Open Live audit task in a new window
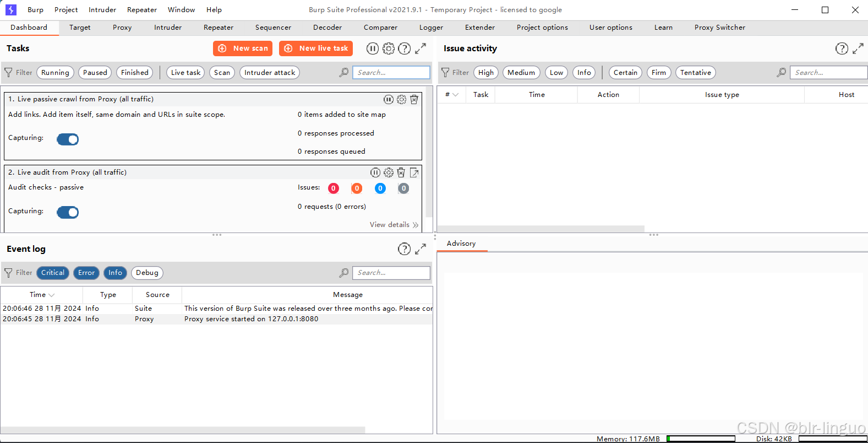Image resolution: width=868 pixels, height=443 pixels. pos(414,172)
